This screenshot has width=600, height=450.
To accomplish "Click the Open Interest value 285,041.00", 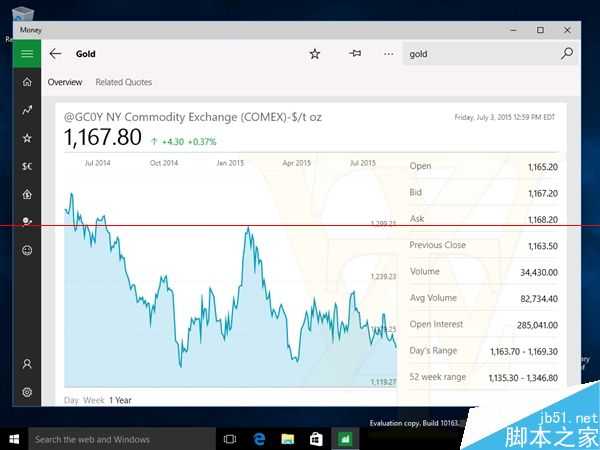I will coord(537,325).
